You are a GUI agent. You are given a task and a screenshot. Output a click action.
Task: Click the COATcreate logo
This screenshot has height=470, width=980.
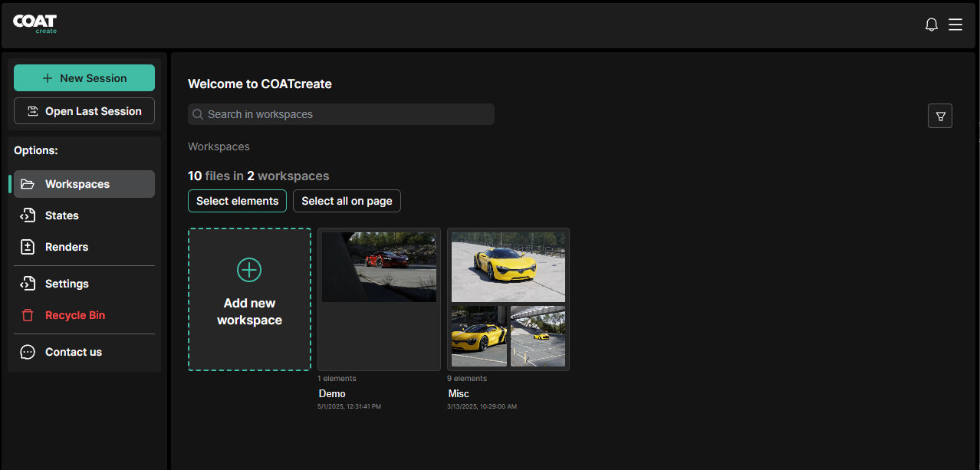click(35, 24)
